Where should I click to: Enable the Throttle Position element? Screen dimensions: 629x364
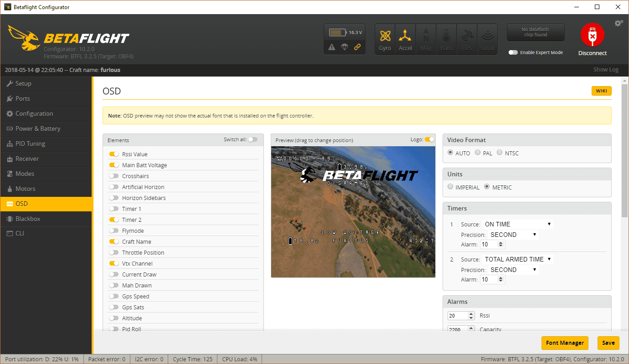click(x=114, y=252)
